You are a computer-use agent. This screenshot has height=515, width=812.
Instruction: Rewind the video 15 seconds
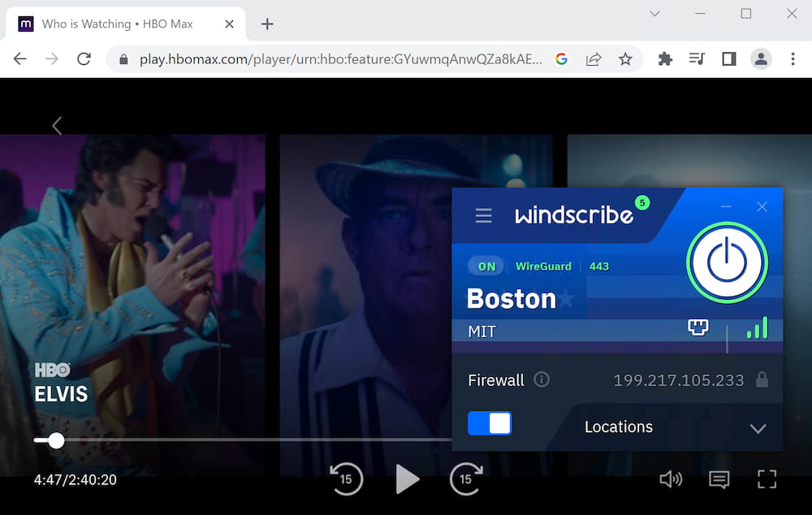pos(346,479)
